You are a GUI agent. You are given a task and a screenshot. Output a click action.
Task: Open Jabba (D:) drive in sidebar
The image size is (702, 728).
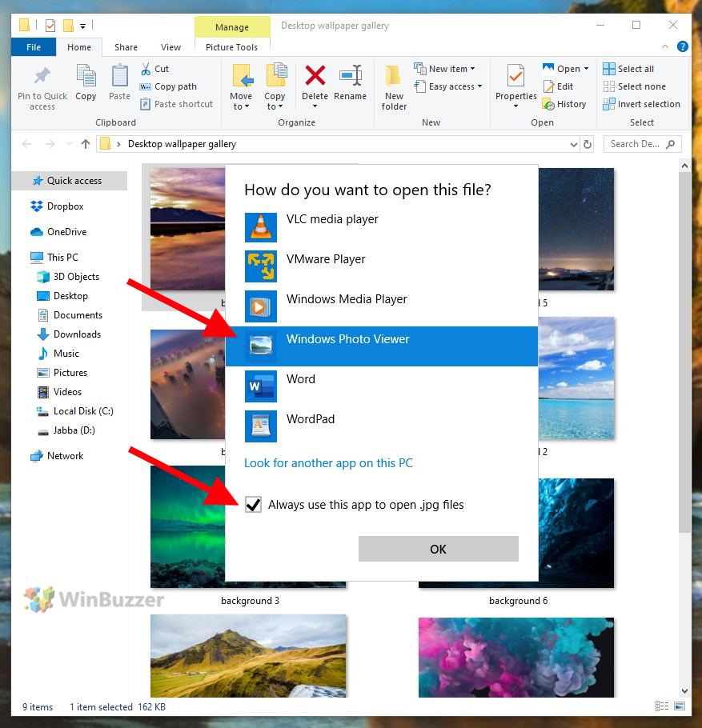66,430
